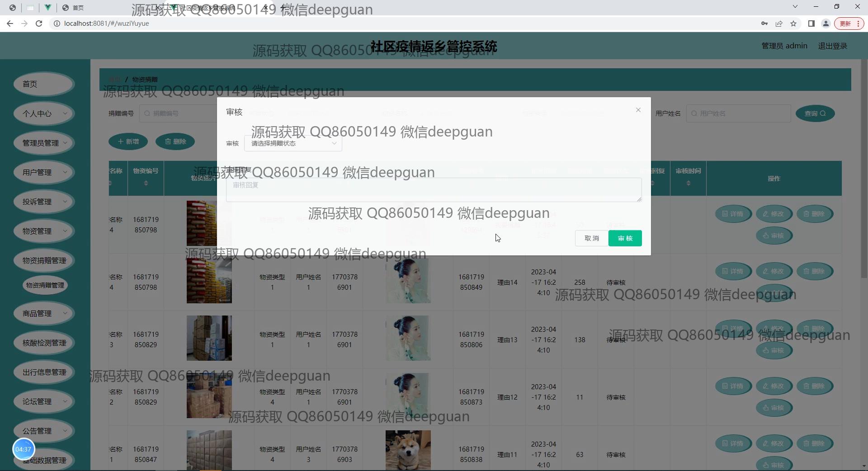
Task: Focus the 审核回复 text area
Action: coord(434,189)
